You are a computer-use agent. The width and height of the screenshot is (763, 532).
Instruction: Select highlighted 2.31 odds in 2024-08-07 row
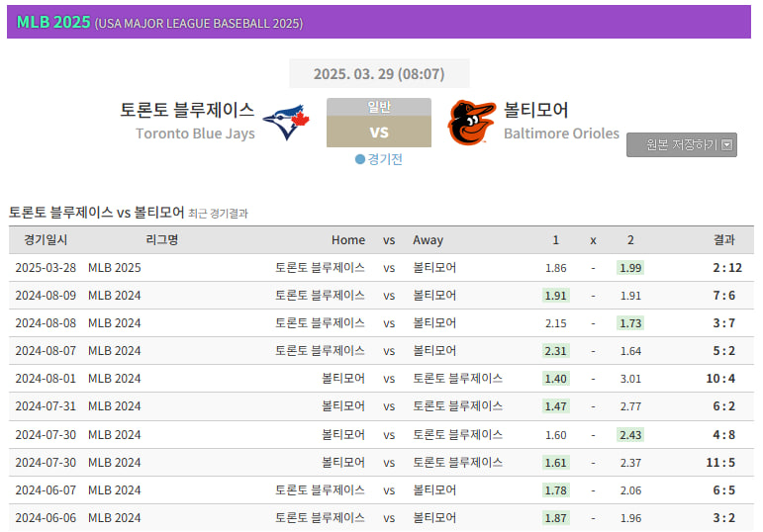[x=556, y=351]
